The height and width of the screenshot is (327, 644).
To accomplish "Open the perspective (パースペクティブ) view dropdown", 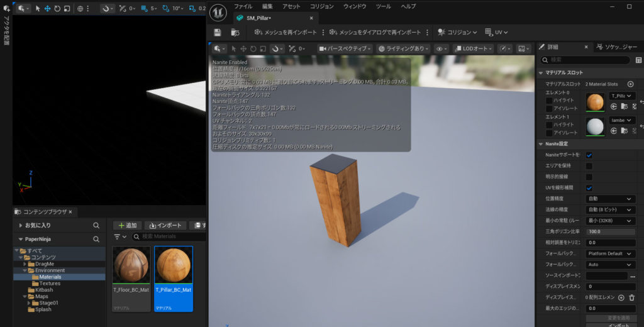I will coord(345,48).
